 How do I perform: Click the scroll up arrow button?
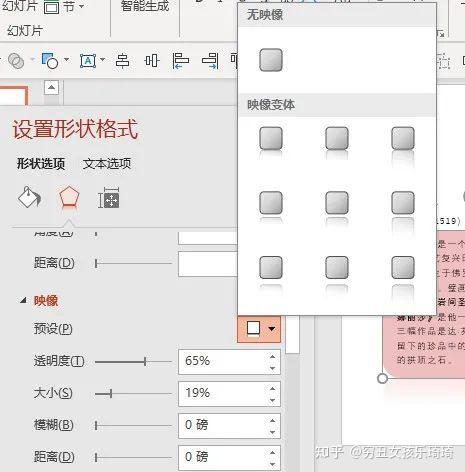coord(51,88)
